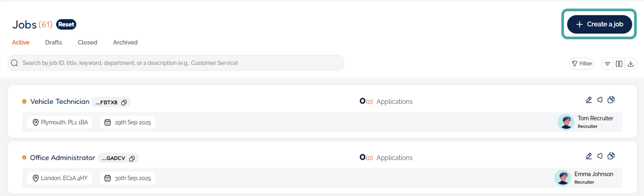
Task: Click the megaphone icon for Office Administrator
Action: click(600, 156)
